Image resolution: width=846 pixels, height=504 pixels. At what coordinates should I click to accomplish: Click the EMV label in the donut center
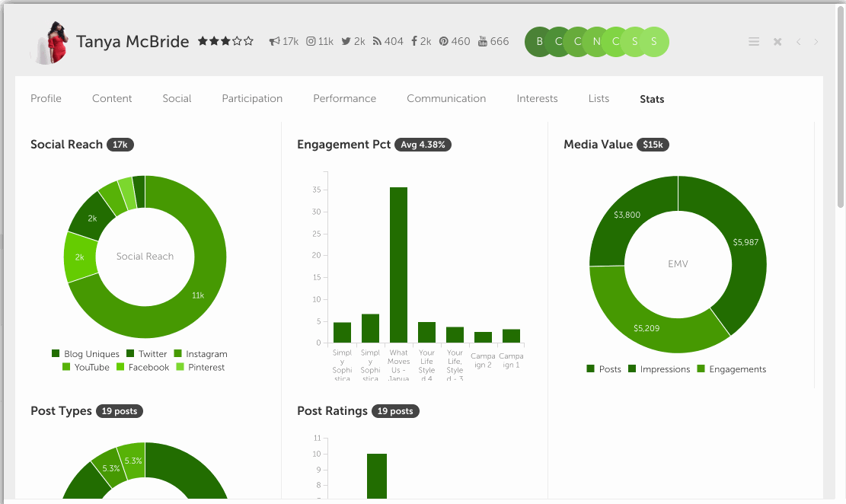pyautogui.click(x=678, y=264)
